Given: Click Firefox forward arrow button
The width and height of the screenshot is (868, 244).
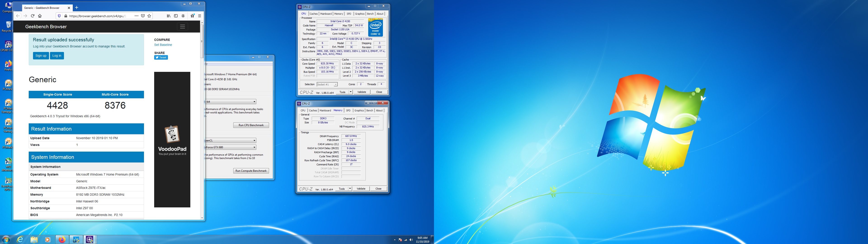Looking at the screenshot, I should (x=25, y=16).
